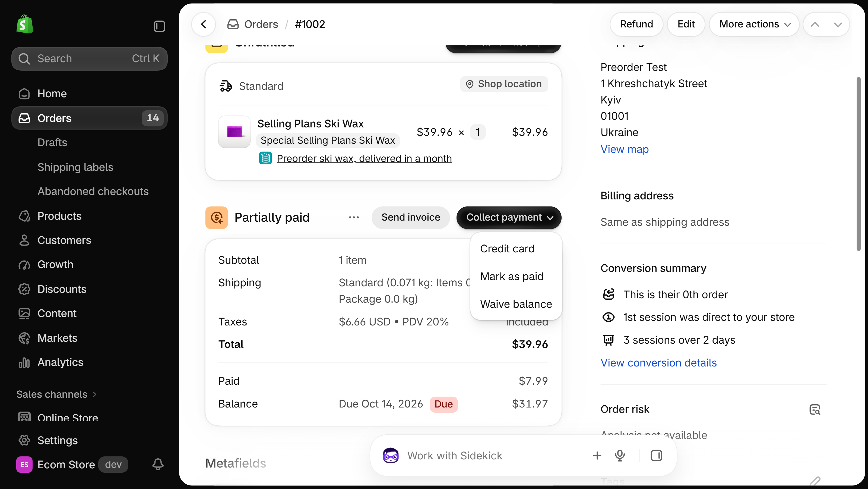Click the Send invoice button
The width and height of the screenshot is (868, 489).
(411, 218)
